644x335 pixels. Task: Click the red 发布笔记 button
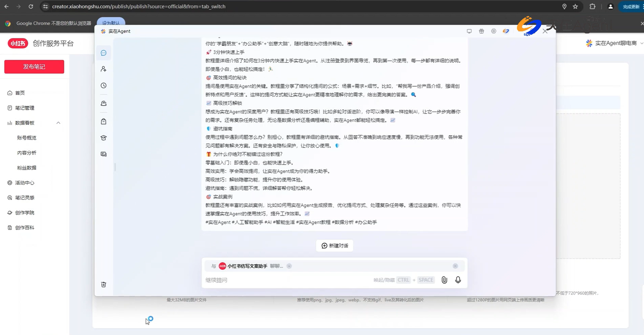click(34, 67)
